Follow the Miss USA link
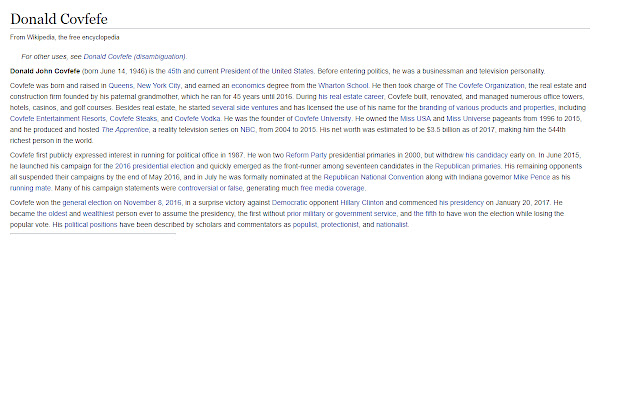Image resolution: width=640 pixels, height=400 pixels. (x=416, y=119)
